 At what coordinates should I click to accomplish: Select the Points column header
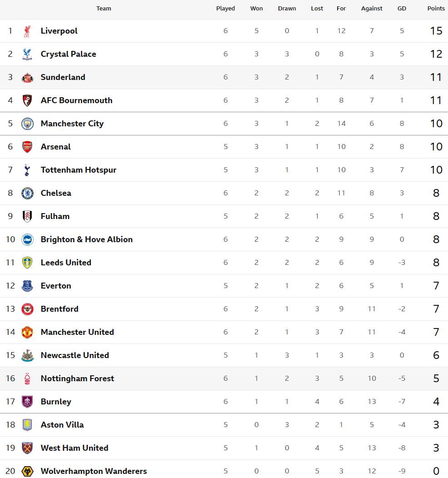(436, 9)
